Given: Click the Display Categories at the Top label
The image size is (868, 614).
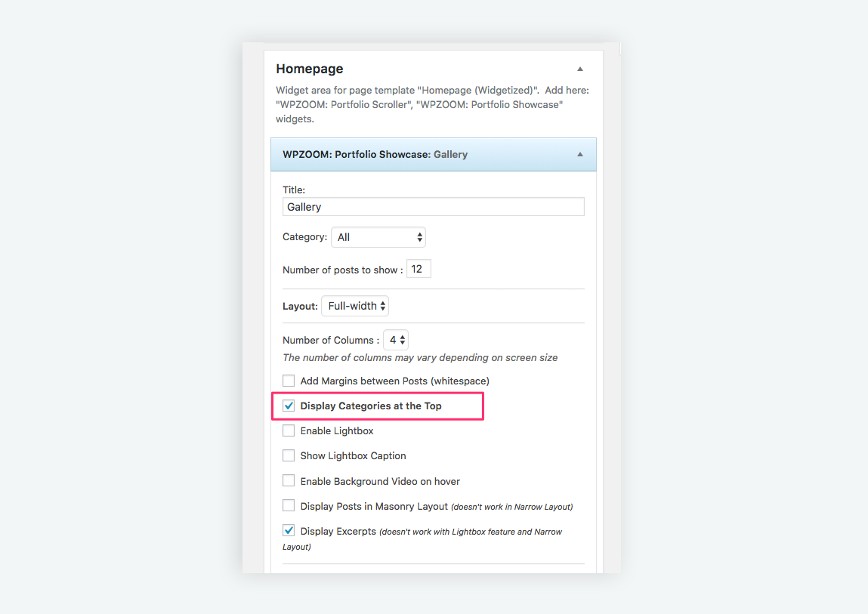Looking at the screenshot, I should pyautogui.click(x=371, y=406).
